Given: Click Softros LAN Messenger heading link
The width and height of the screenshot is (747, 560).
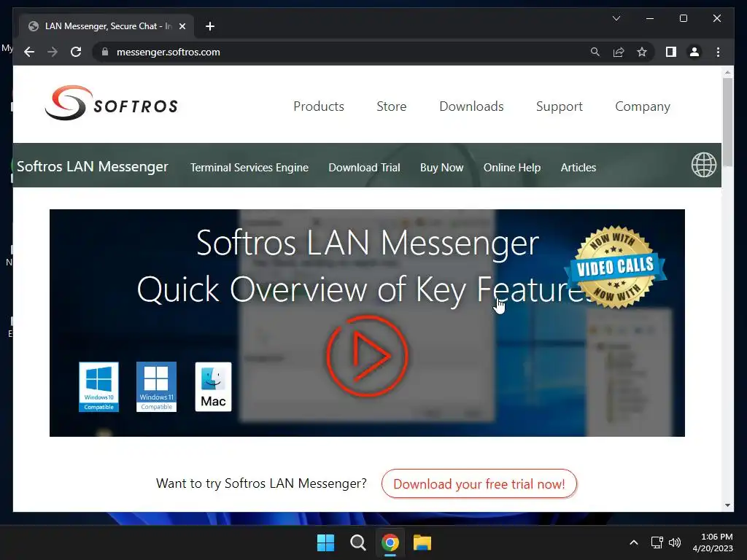Looking at the screenshot, I should 93,166.
